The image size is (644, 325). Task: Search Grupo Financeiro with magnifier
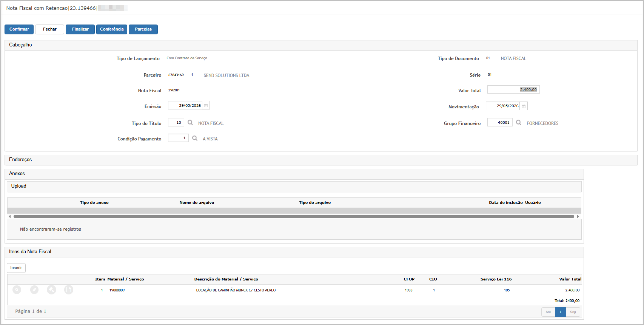(519, 123)
